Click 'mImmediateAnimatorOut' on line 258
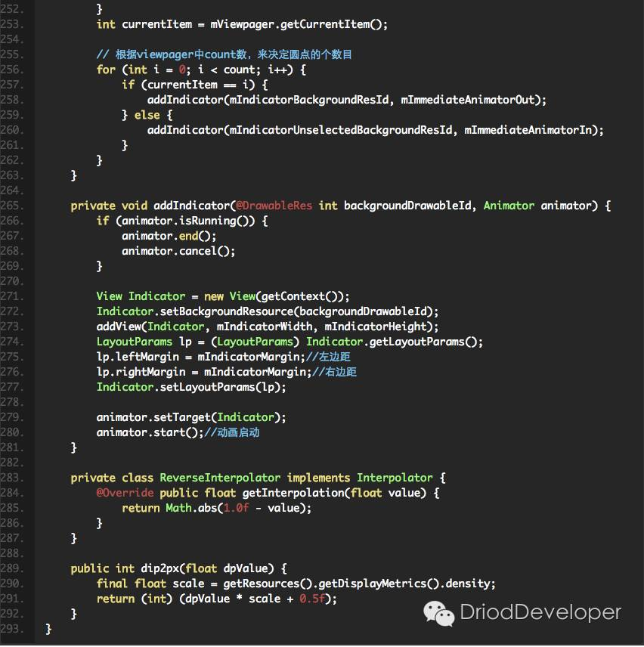Screen dimensions: 644x647 tap(468, 100)
